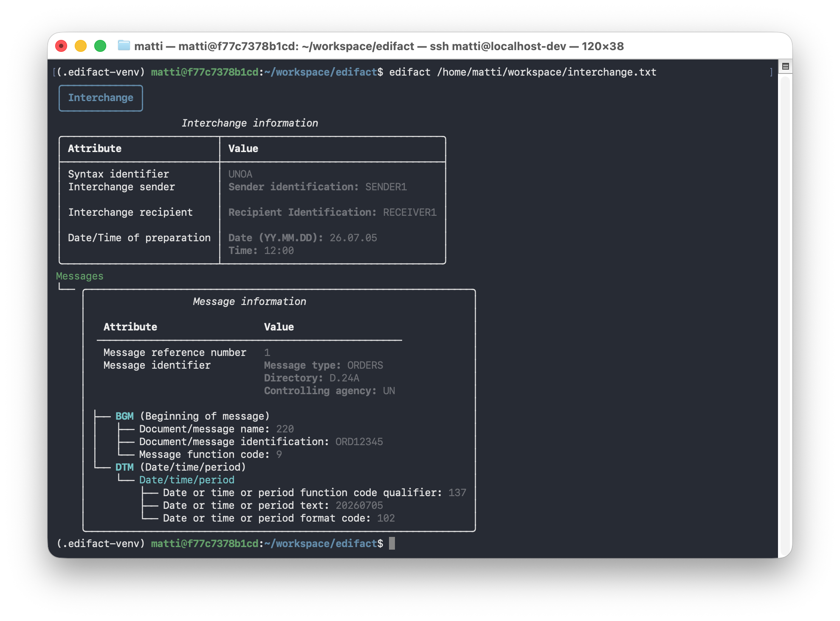The height and width of the screenshot is (621, 840).
Task: Click the 'Message information' table title
Action: (x=250, y=302)
